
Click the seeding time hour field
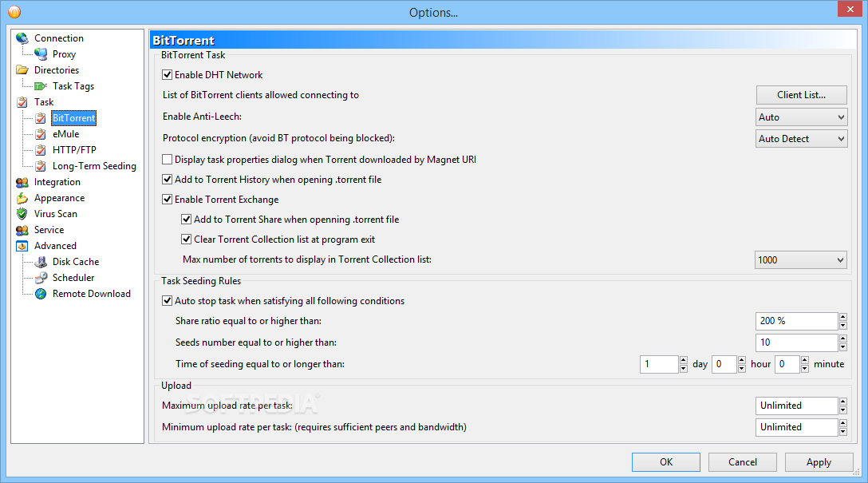point(724,365)
